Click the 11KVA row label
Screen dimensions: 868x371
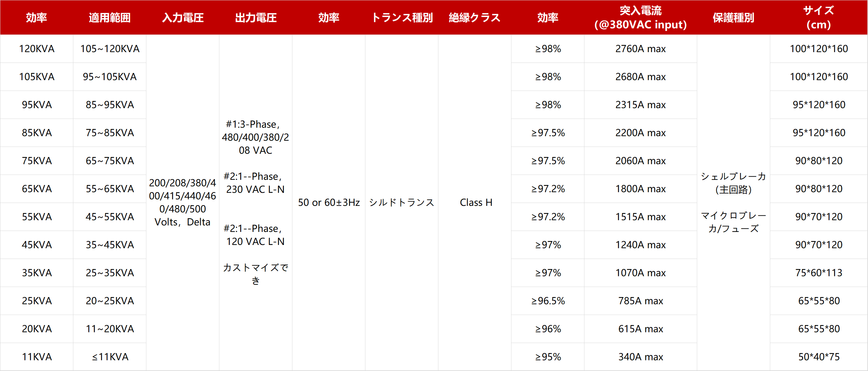click(37, 357)
